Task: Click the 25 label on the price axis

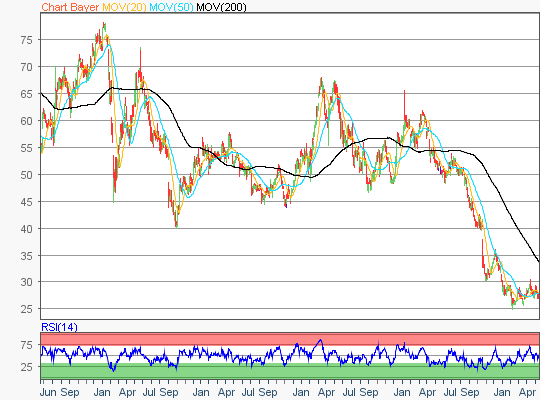Action: [27, 309]
